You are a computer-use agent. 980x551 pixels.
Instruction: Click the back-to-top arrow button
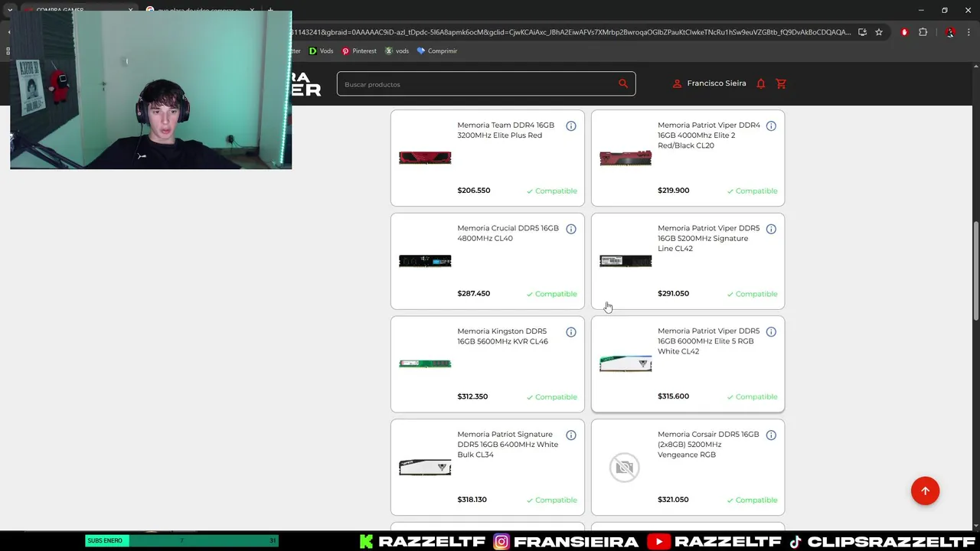coord(925,491)
